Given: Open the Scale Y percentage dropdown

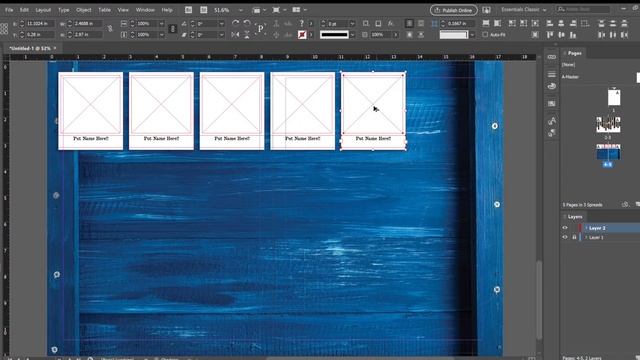Looking at the screenshot, I should pyautogui.click(x=162, y=35).
